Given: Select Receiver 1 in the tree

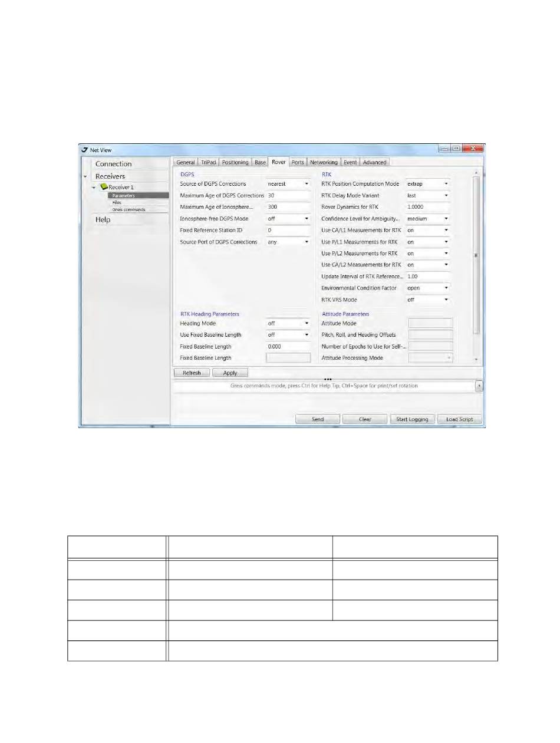Looking at the screenshot, I should point(121,188).
